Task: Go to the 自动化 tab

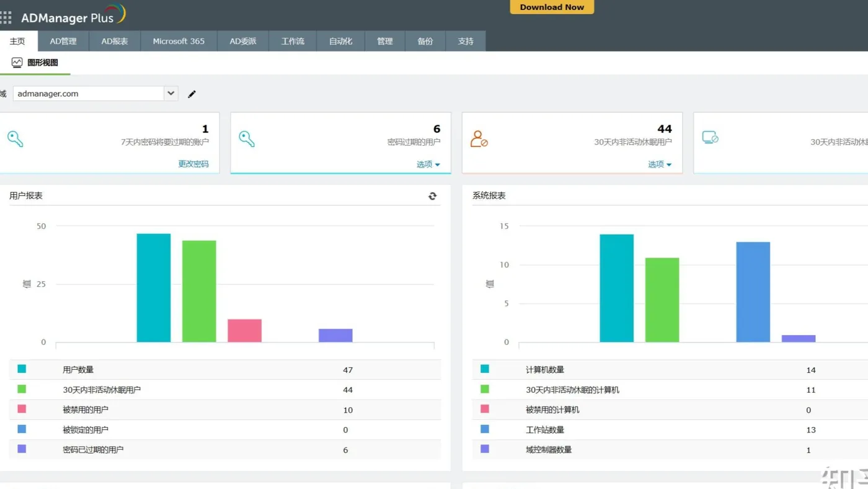Action: click(340, 41)
